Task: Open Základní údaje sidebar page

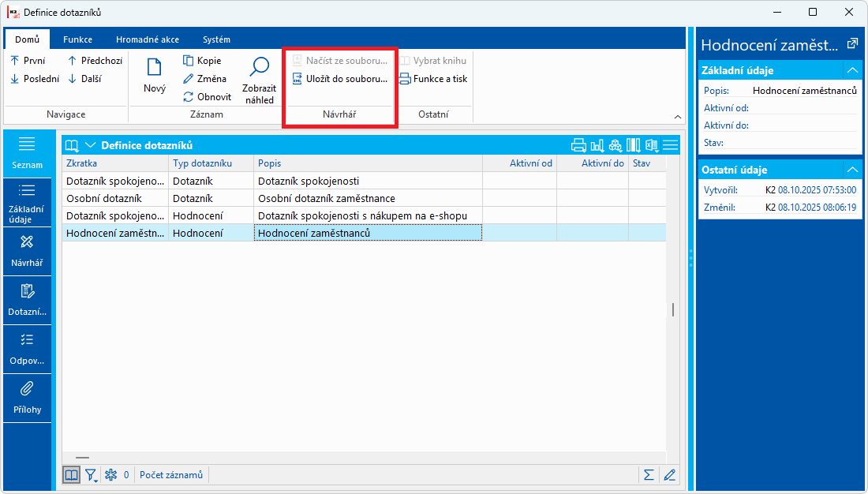Action: pyautogui.click(x=27, y=203)
